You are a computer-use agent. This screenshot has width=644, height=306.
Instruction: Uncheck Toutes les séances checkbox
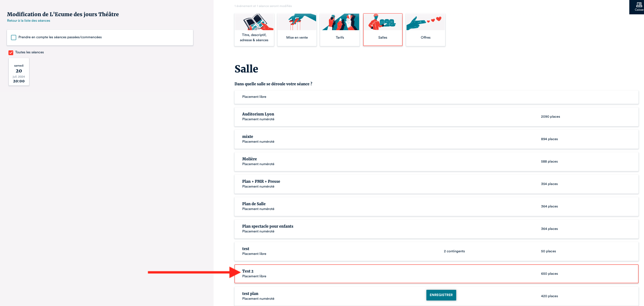(x=11, y=53)
